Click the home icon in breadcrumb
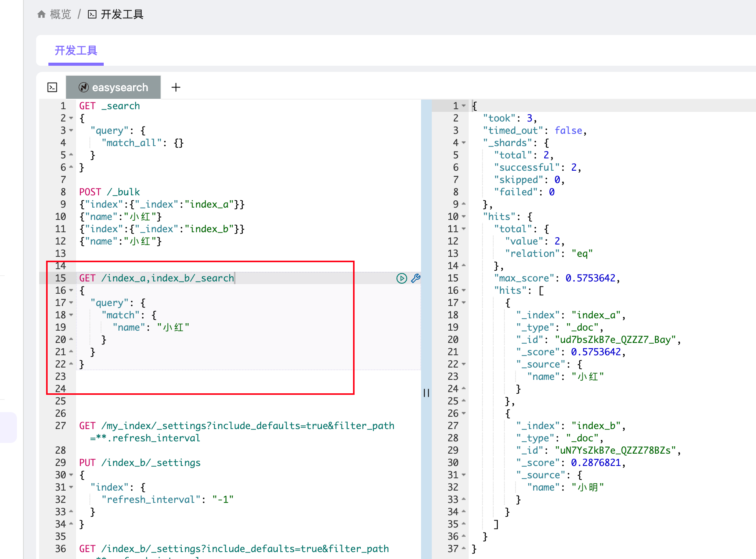Viewport: 756px width, 559px height. coord(41,15)
